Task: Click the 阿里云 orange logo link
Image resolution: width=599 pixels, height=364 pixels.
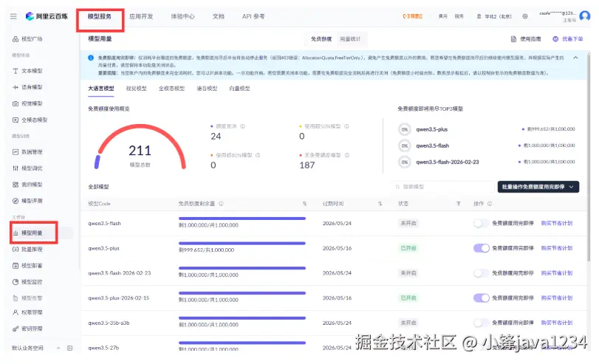Action: point(413,16)
